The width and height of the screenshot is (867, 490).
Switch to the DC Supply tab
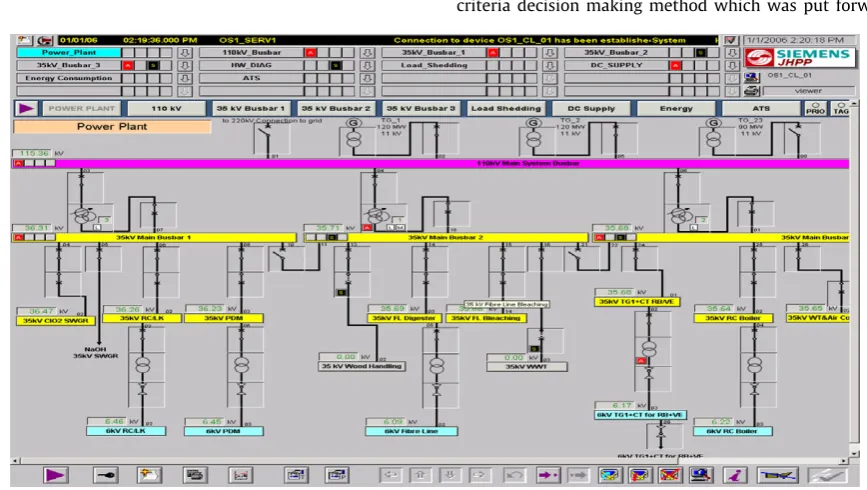point(591,108)
